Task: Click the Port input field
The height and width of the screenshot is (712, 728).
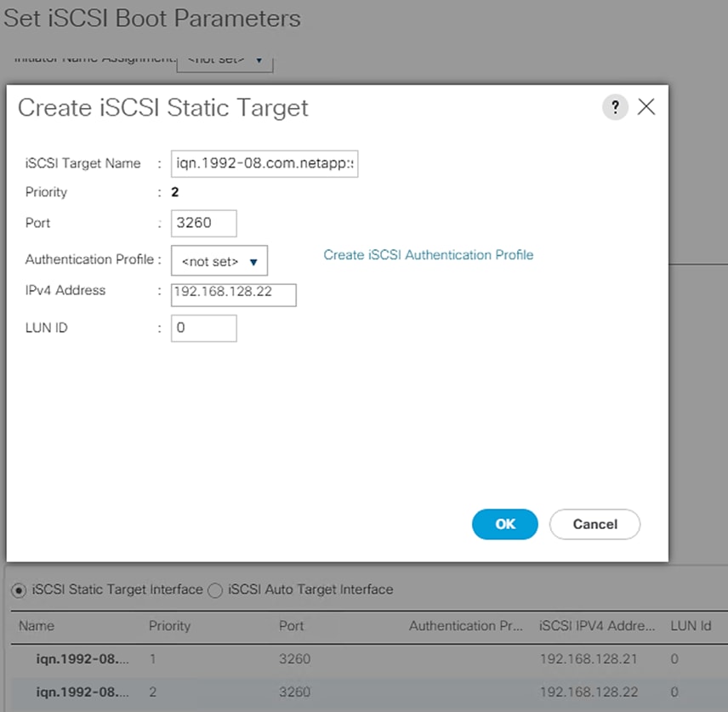Action: (203, 224)
